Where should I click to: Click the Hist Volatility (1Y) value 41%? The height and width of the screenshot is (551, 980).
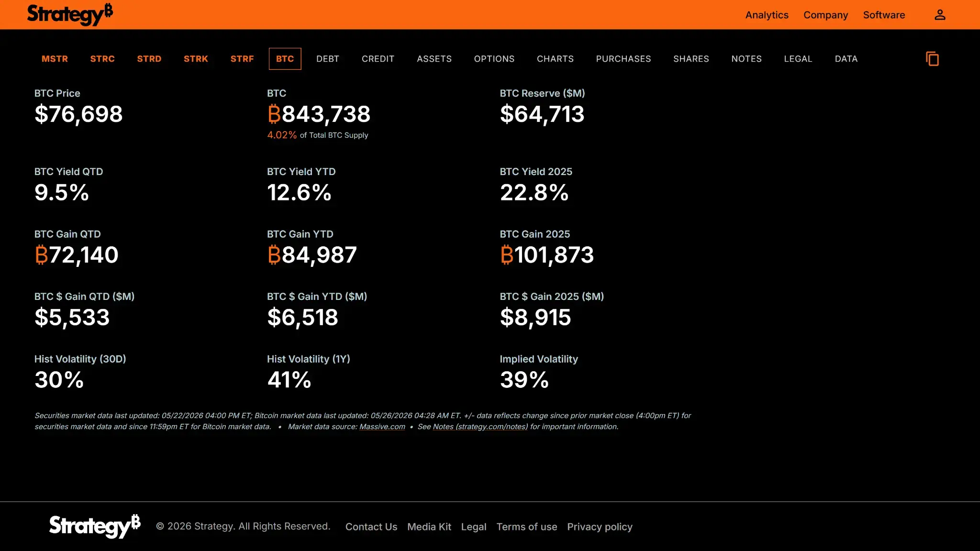(289, 380)
